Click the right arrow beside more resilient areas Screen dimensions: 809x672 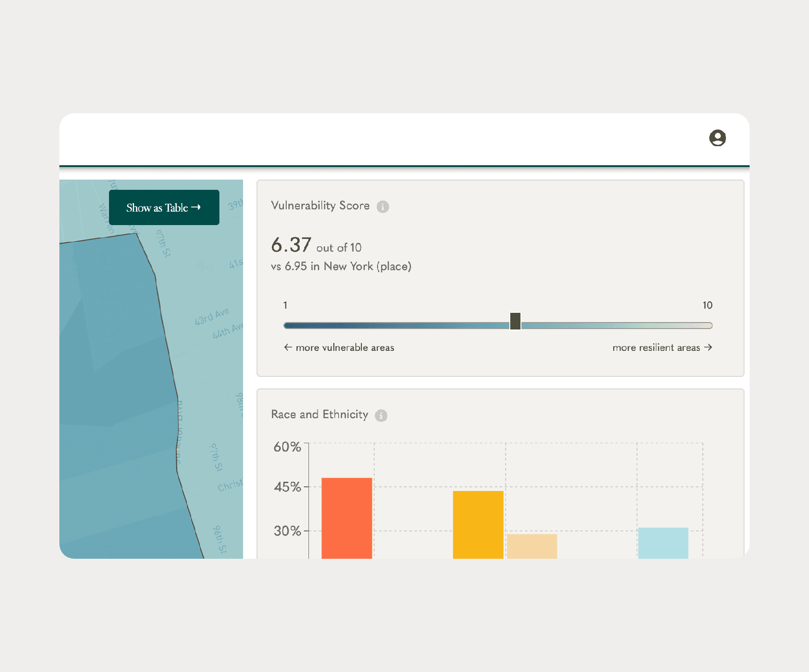[708, 347]
